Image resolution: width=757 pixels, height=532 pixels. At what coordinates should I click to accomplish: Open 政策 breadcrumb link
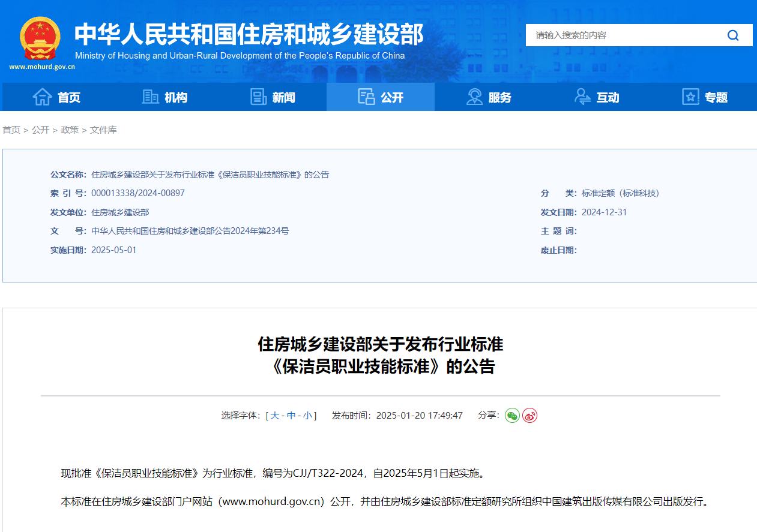tap(70, 130)
